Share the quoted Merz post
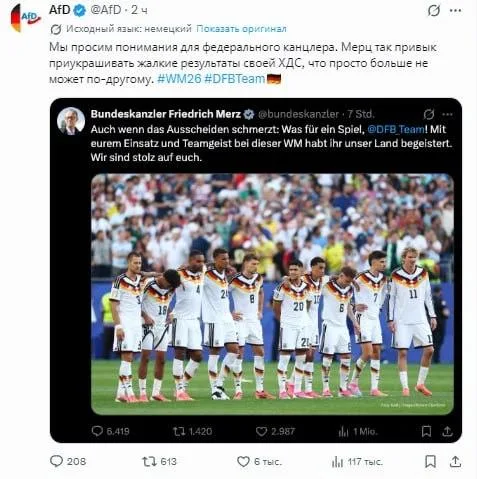This screenshot has height=479, width=477. (447, 431)
